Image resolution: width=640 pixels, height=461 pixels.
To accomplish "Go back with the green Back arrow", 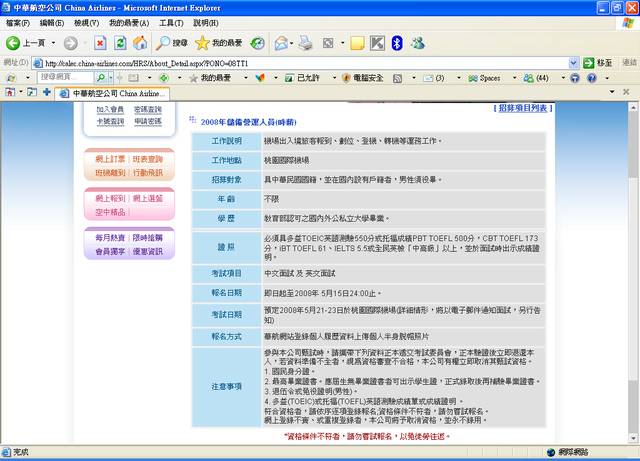I will click(13, 43).
